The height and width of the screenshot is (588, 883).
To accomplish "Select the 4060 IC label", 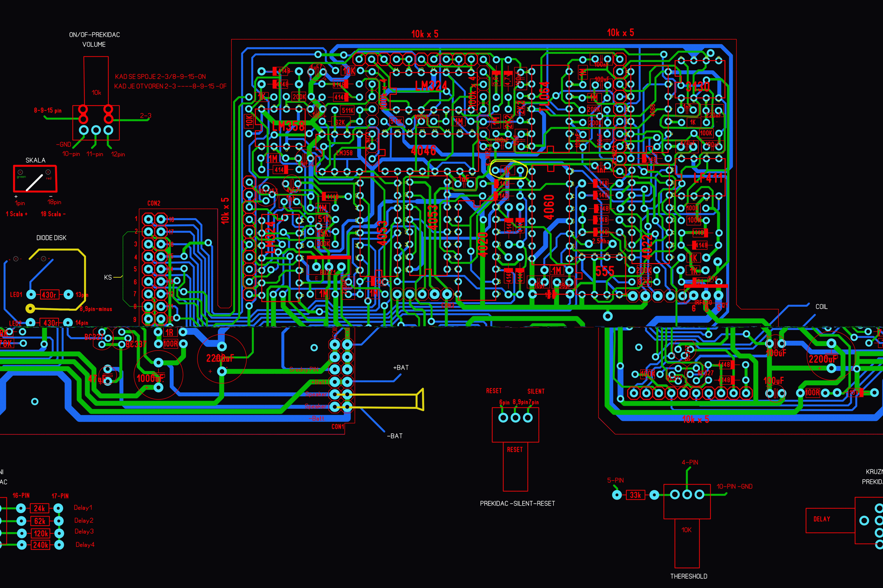I will pyautogui.click(x=549, y=207).
